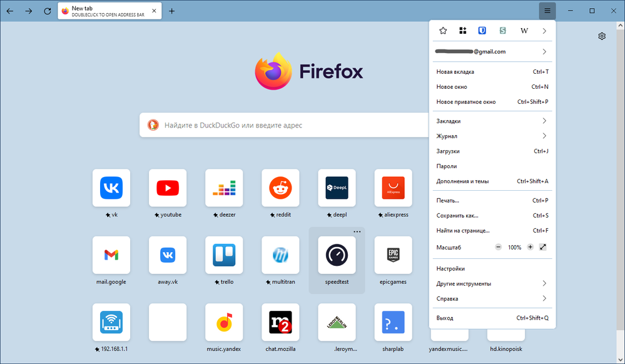Open the leroymerlin shortcut tile

pyautogui.click(x=337, y=322)
